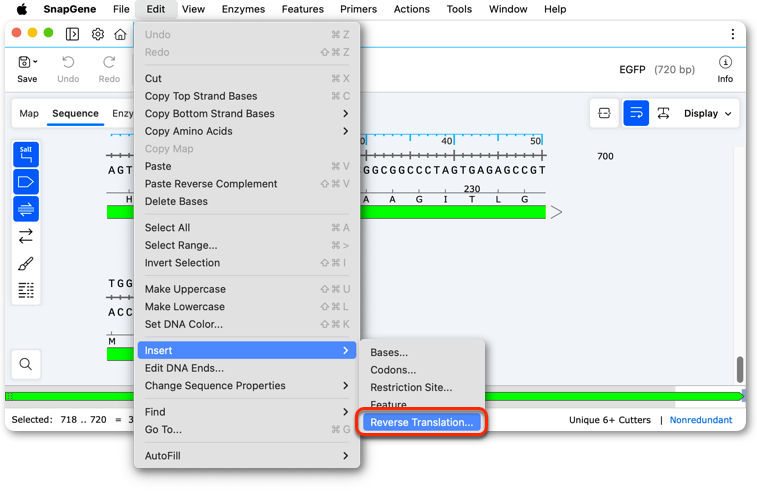757x501 pixels.
Task: Open the Help menu
Action: tap(555, 9)
